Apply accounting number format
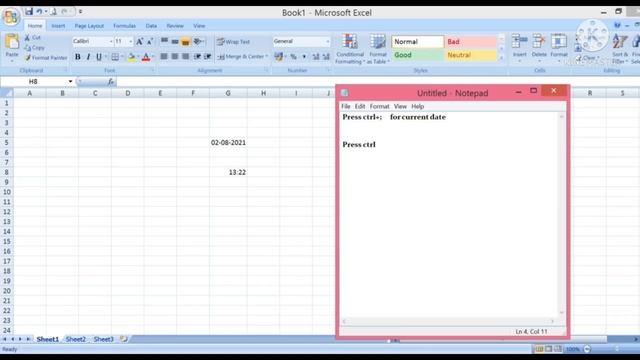 (x=278, y=57)
